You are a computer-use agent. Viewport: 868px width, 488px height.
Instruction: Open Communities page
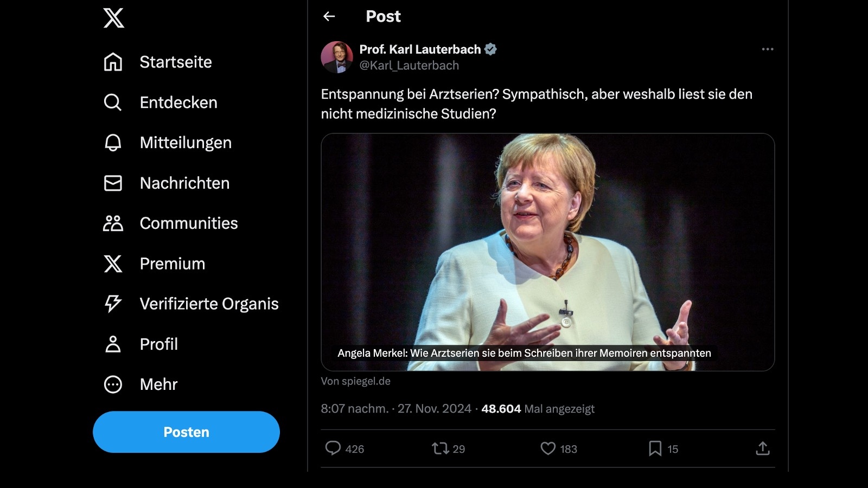[188, 223]
